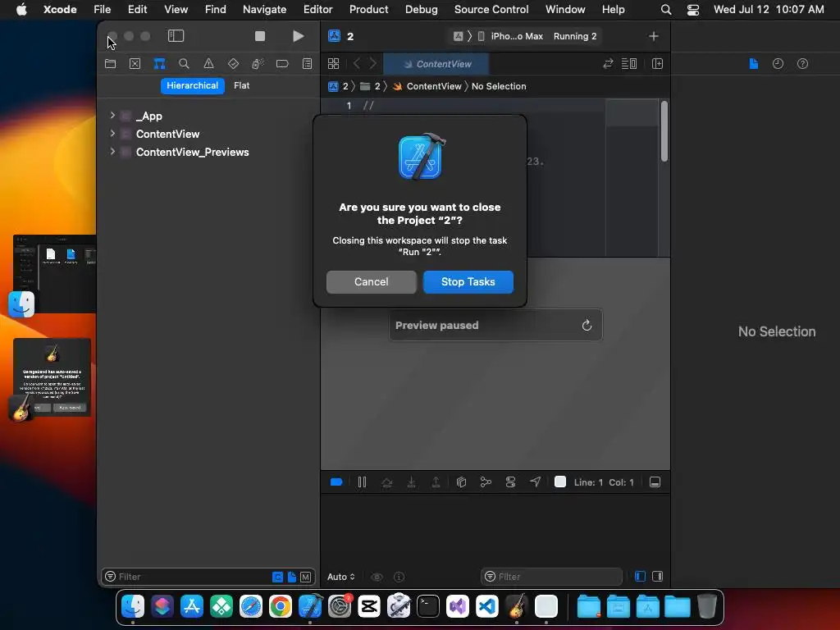840x630 pixels.
Task: Toggle the console pane view
Action: pos(657,577)
